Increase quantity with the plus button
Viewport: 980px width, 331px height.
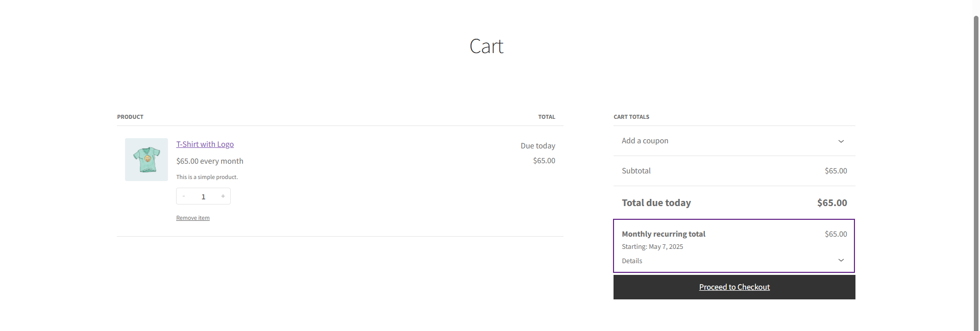click(x=223, y=196)
